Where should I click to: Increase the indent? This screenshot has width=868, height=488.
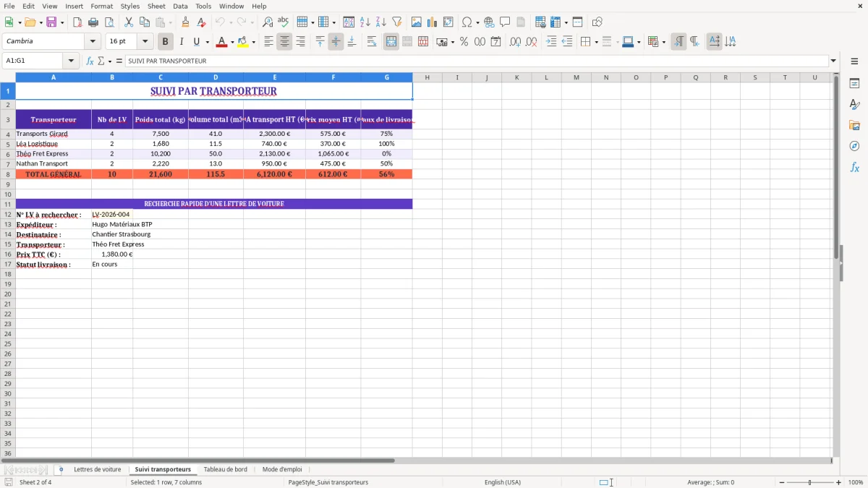[x=551, y=42]
